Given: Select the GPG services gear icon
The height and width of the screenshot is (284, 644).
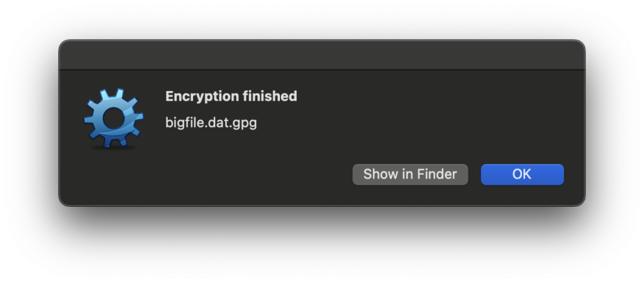Looking at the screenshot, I should [109, 118].
